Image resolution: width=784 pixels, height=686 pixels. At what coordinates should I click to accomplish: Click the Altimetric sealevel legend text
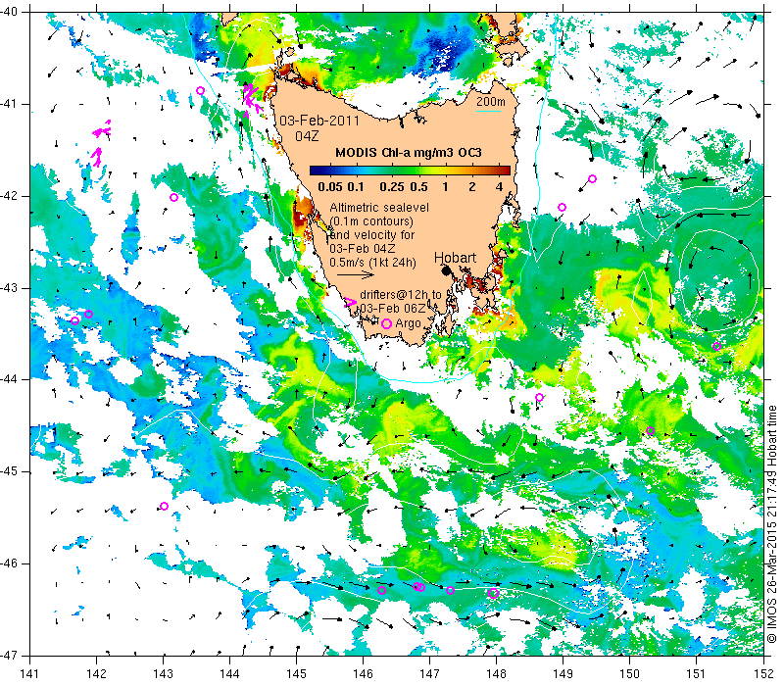(379, 208)
